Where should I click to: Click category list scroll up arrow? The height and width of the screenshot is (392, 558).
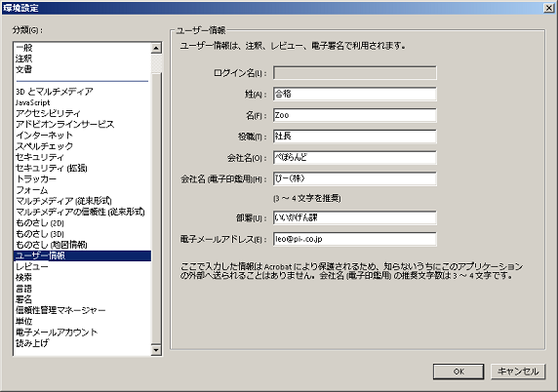tap(156, 48)
